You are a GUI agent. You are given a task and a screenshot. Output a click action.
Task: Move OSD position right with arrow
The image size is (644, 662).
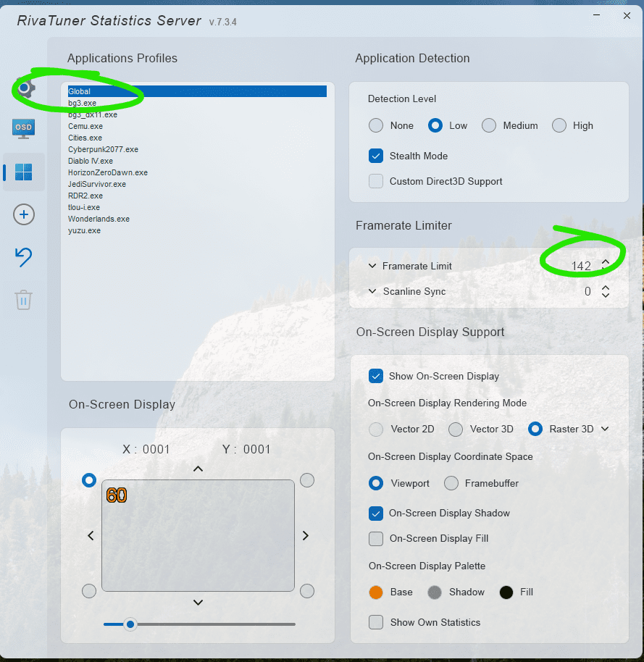[306, 536]
